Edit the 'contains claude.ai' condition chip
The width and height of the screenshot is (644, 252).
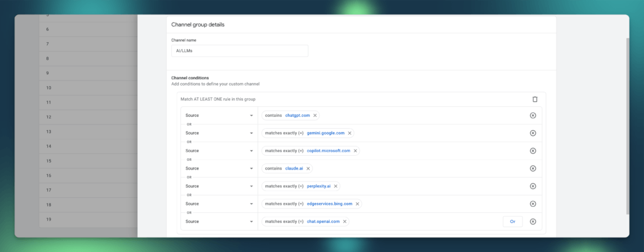(x=287, y=168)
